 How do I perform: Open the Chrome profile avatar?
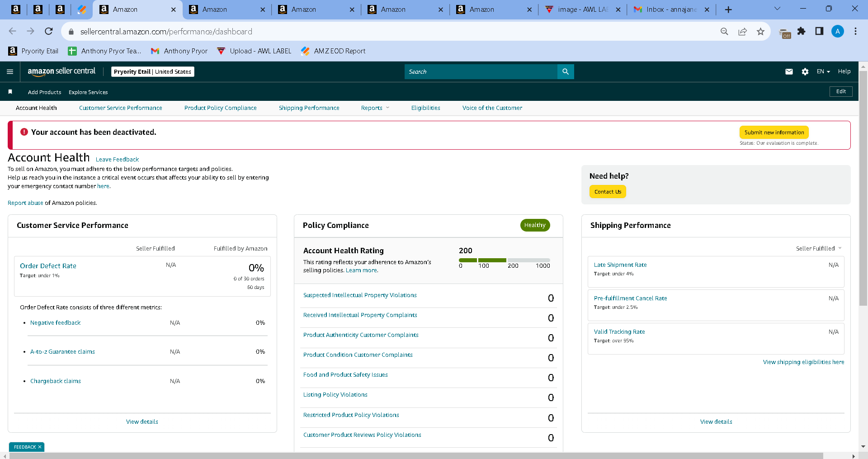(x=837, y=31)
